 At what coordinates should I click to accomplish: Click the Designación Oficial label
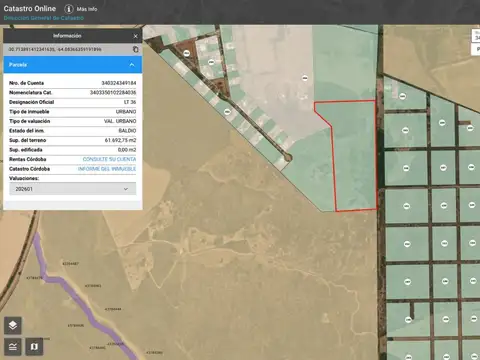click(x=31, y=102)
